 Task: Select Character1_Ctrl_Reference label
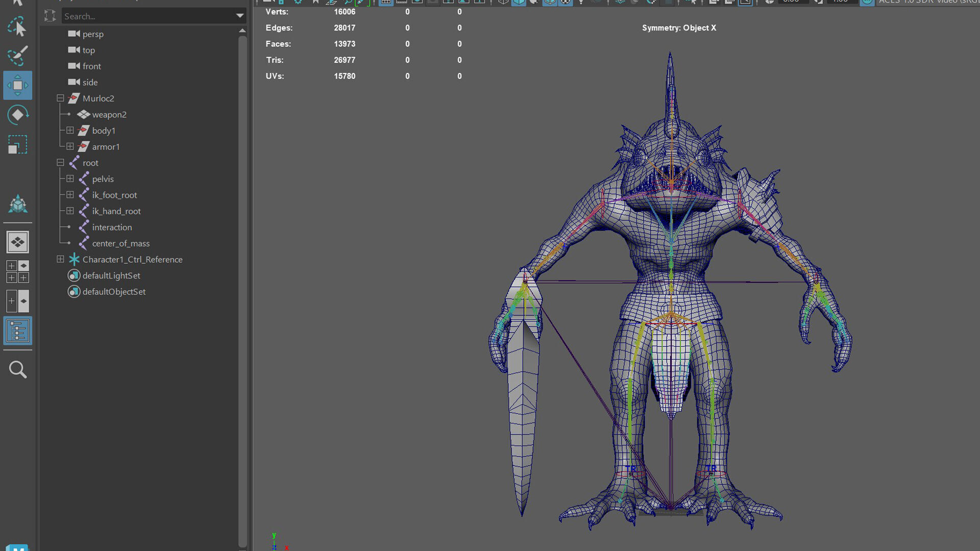[x=132, y=259]
